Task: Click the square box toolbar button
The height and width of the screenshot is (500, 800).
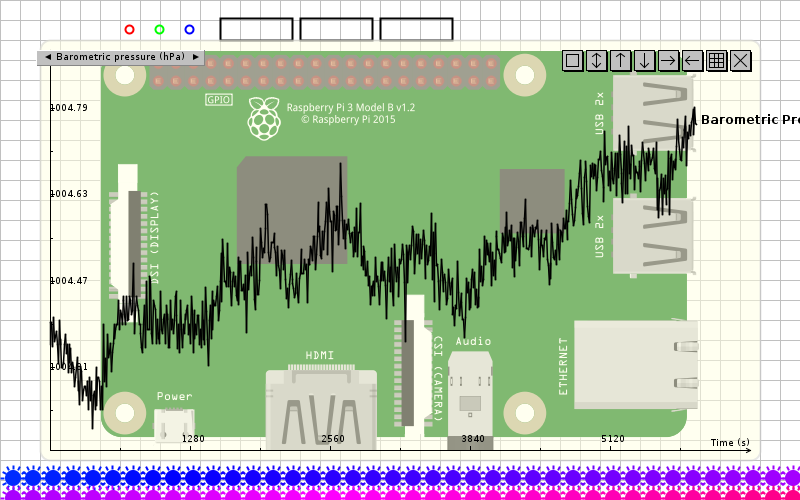Action: click(x=572, y=61)
